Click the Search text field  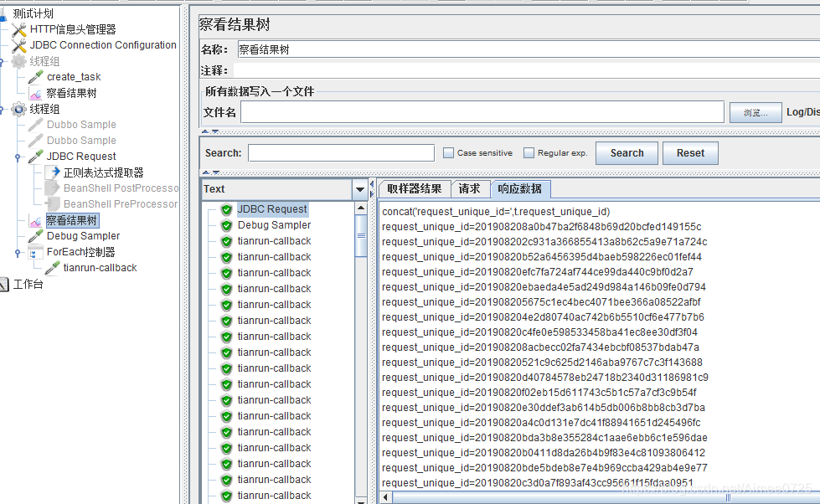341,153
